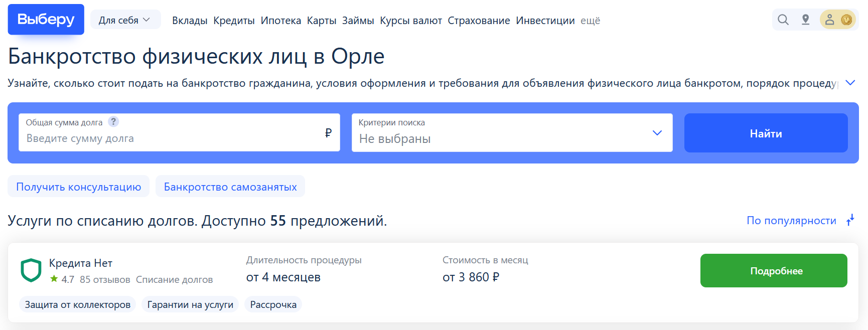Open the Страхование menu item
Image resolution: width=868 pixels, height=330 pixels.
(x=479, y=21)
